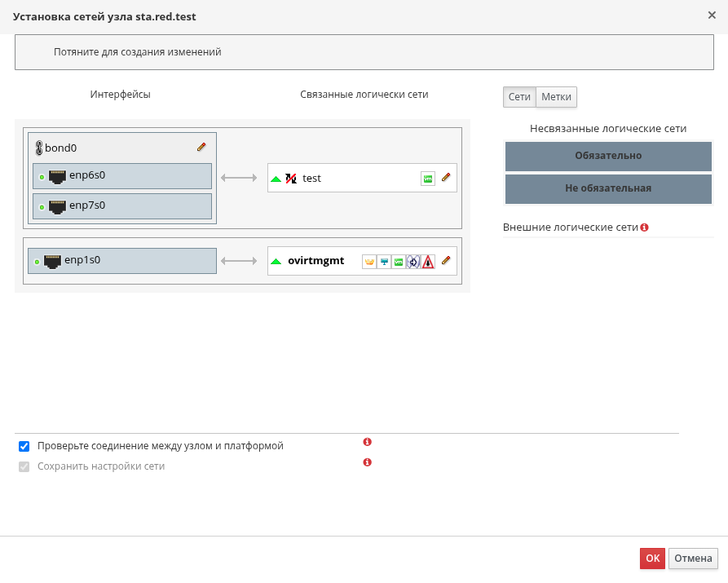Click the Интерфейсы column header
Image resolution: width=728 pixels, height=583 pixels.
point(121,95)
